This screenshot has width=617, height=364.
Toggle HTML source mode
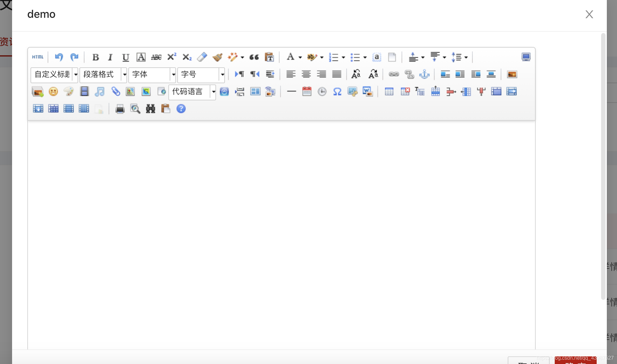38,57
